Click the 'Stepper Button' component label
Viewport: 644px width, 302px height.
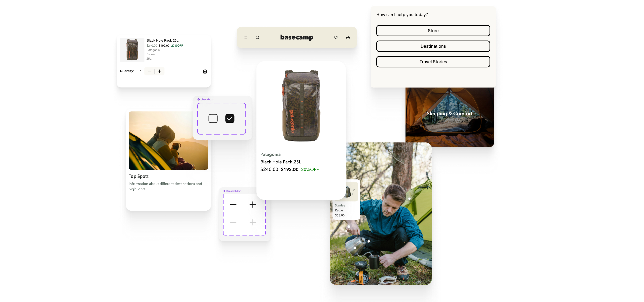tap(233, 191)
